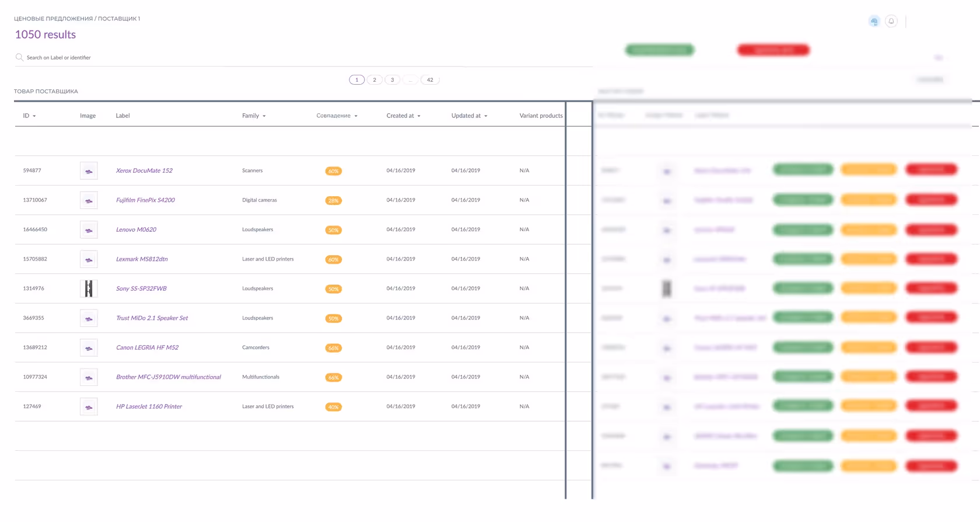Click green action button in Sony row
This screenshot has height=522, width=980.
803,288
